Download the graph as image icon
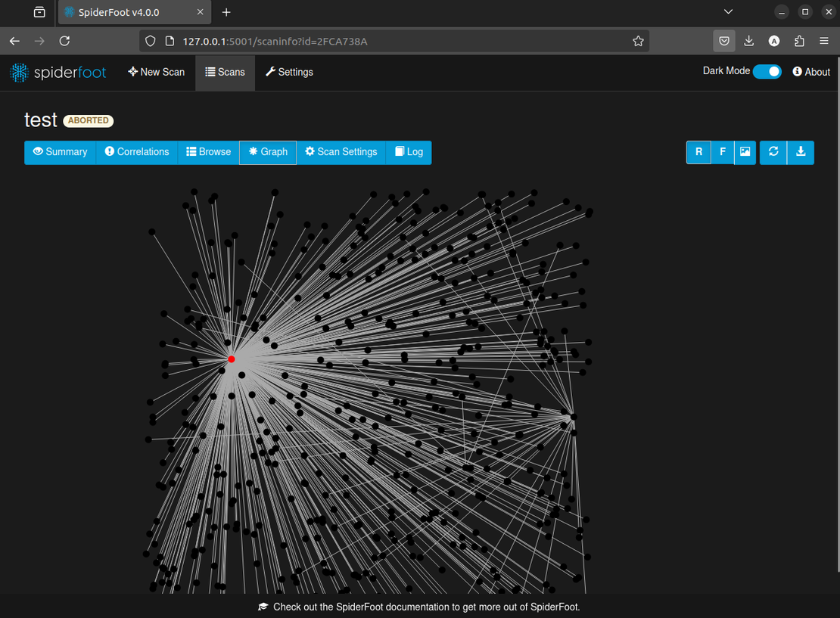 click(745, 152)
